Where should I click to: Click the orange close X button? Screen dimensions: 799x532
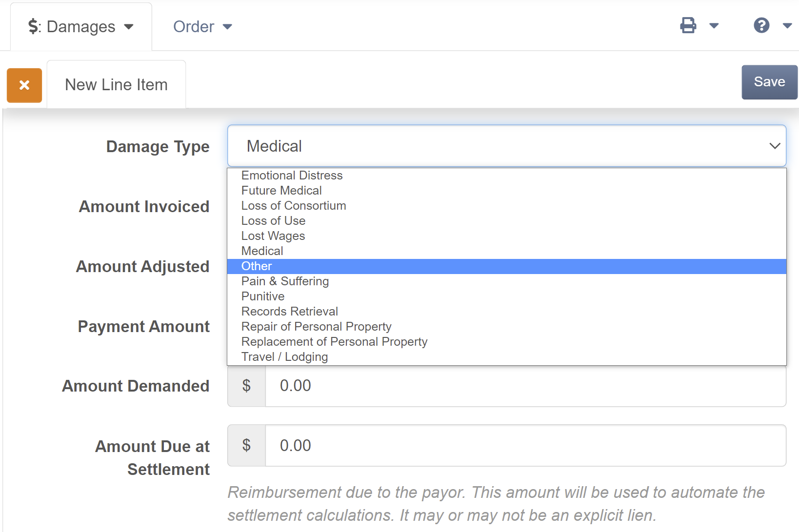24,85
